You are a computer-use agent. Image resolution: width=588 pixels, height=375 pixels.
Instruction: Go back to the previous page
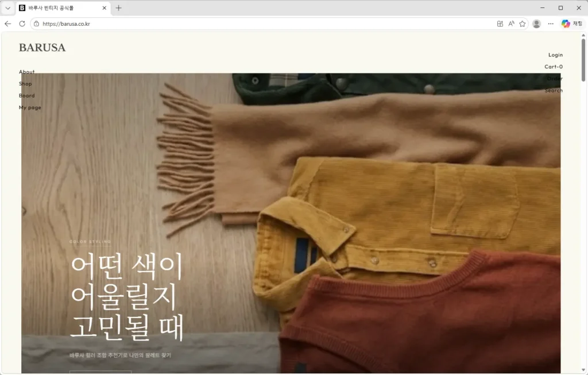[8, 24]
